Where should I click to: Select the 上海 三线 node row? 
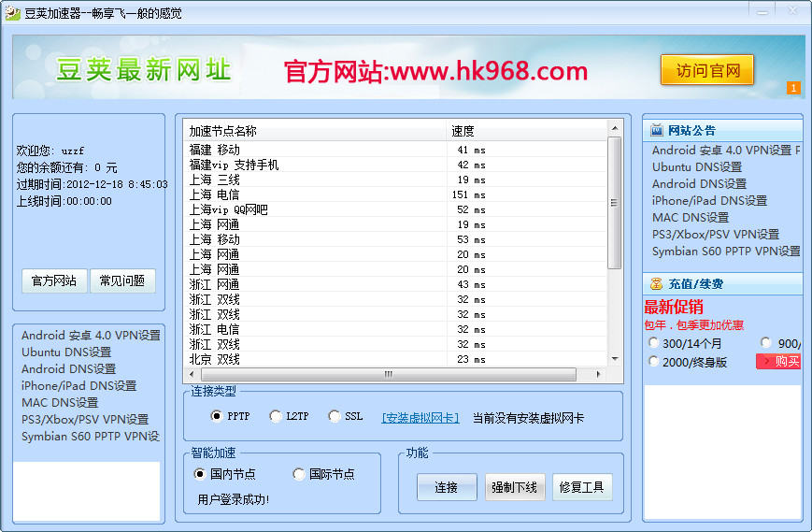[x=395, y=180]
